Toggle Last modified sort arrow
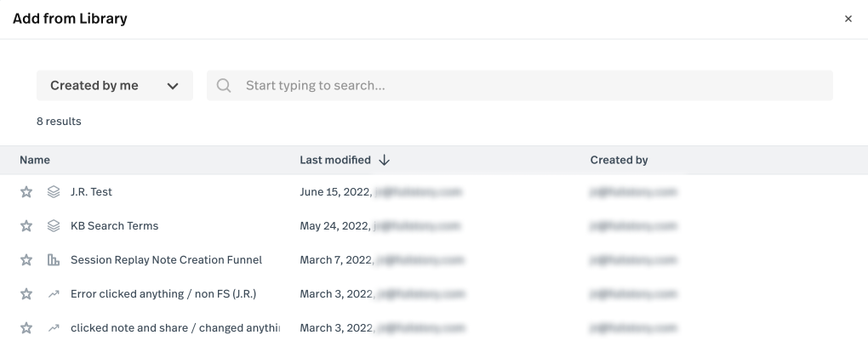This screenshot has height=352, width=868. [385, 160]
